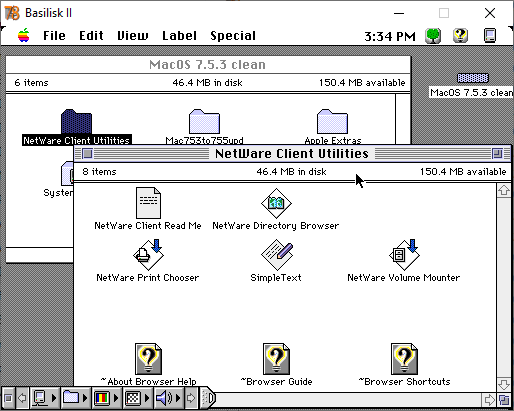Select the SimpleText application icon
This screenshot has height=411, width=514.
click(x=277, y=255)
